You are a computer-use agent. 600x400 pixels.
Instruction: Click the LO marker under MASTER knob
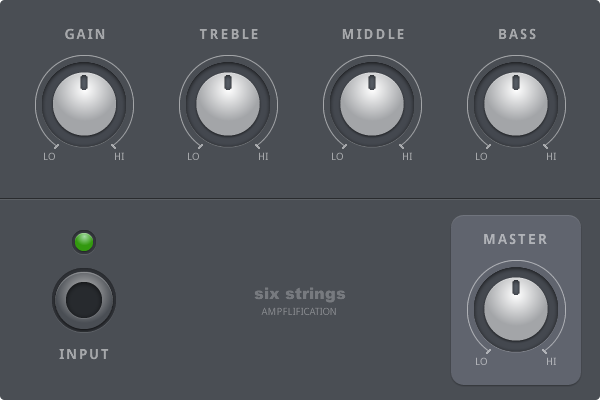click(481, 362)
